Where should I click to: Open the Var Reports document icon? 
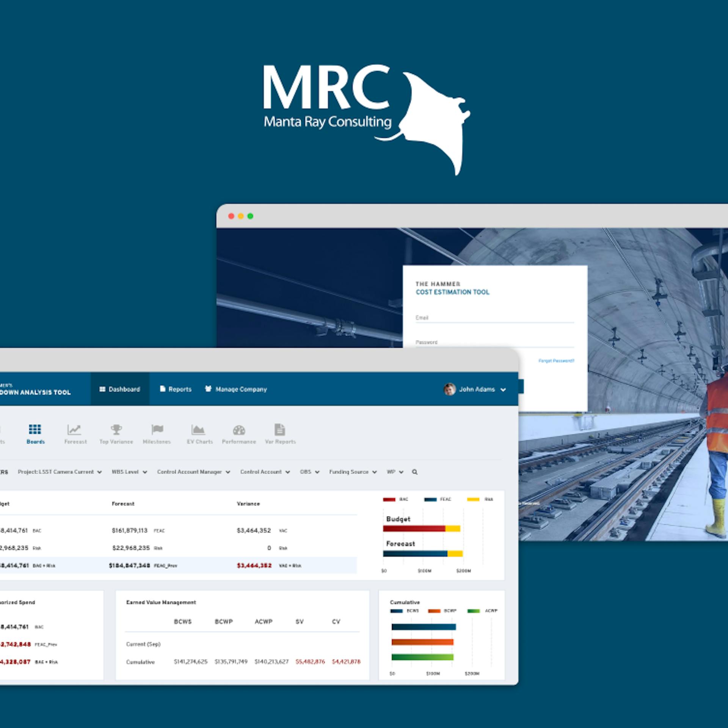click(x=279, y=430)
